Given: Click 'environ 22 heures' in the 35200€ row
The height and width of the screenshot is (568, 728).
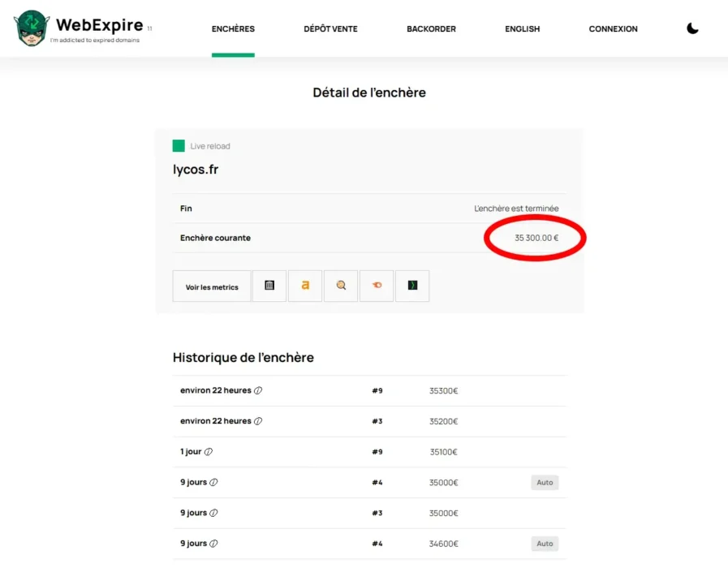Looking at the screenshot, I should 216,421.
